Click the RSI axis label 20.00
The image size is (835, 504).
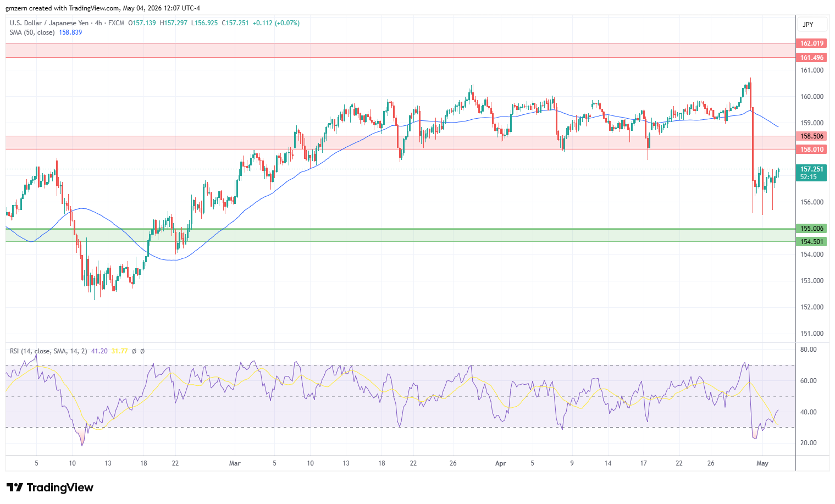coord(808,443)
